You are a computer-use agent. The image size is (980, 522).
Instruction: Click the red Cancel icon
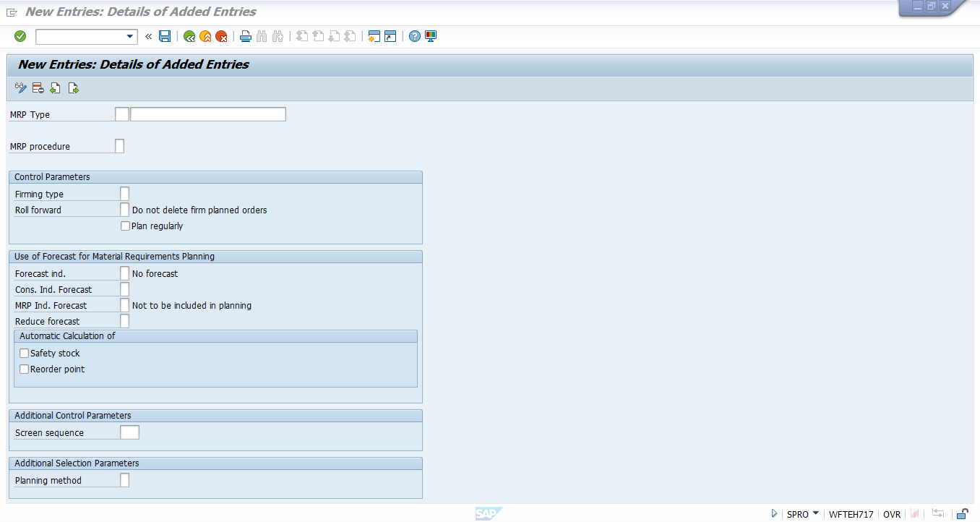(x=221, y=36)
